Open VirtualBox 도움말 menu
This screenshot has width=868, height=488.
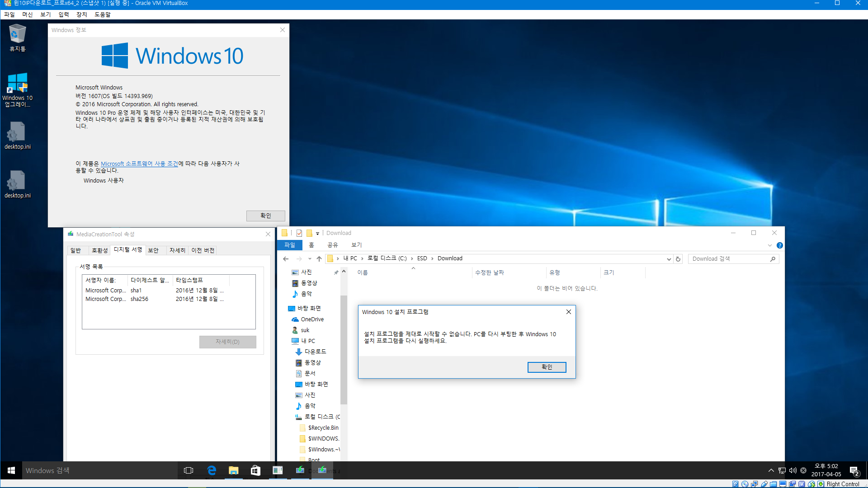[103, 14]
